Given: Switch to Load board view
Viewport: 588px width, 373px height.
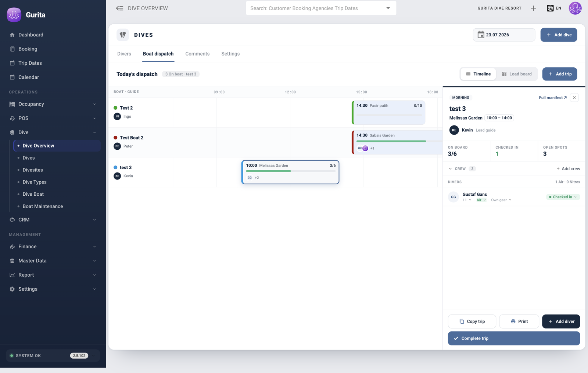Looking at the screenshot, I should coord(517,74).
